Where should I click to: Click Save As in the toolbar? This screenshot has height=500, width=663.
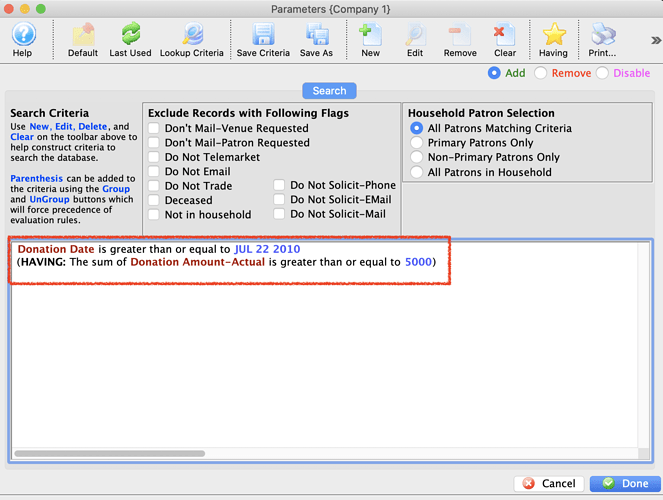[x=316, y=40]
